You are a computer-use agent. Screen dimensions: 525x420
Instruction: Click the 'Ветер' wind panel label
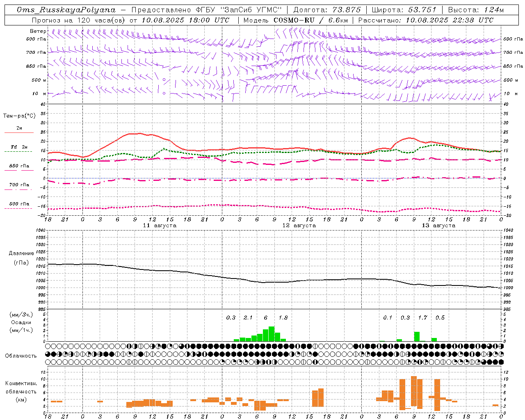pos(38,31)
